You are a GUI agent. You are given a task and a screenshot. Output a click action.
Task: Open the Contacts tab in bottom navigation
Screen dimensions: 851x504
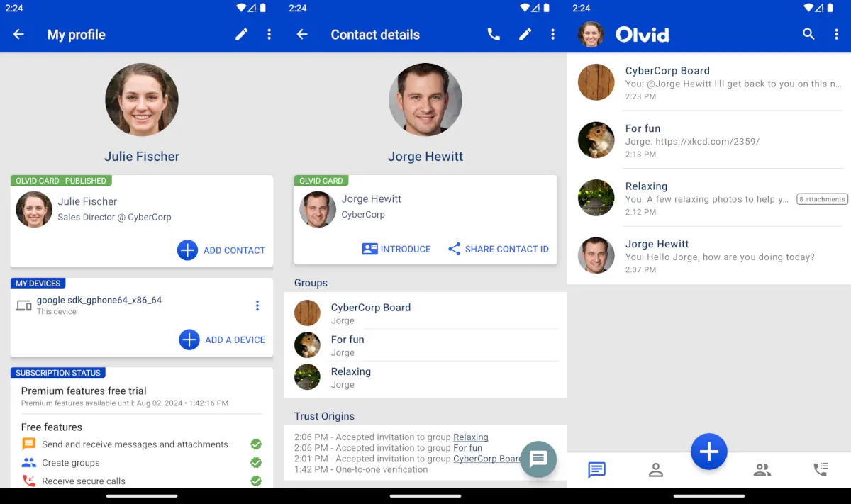(x=656, y=469)
